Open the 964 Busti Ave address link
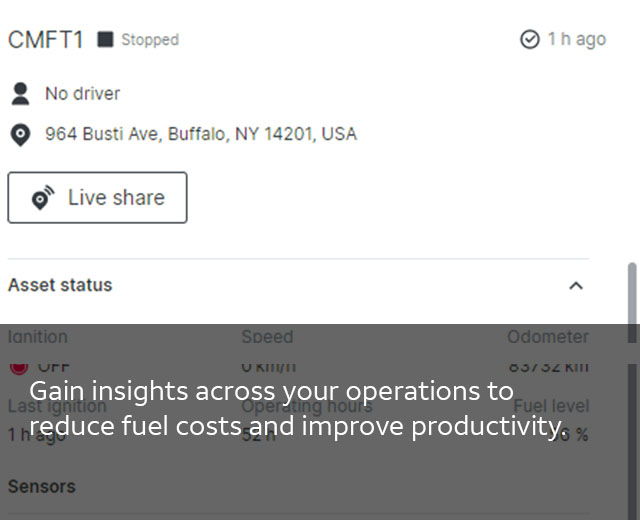Screen dimensions: 640x520 (x=200, y=134)
